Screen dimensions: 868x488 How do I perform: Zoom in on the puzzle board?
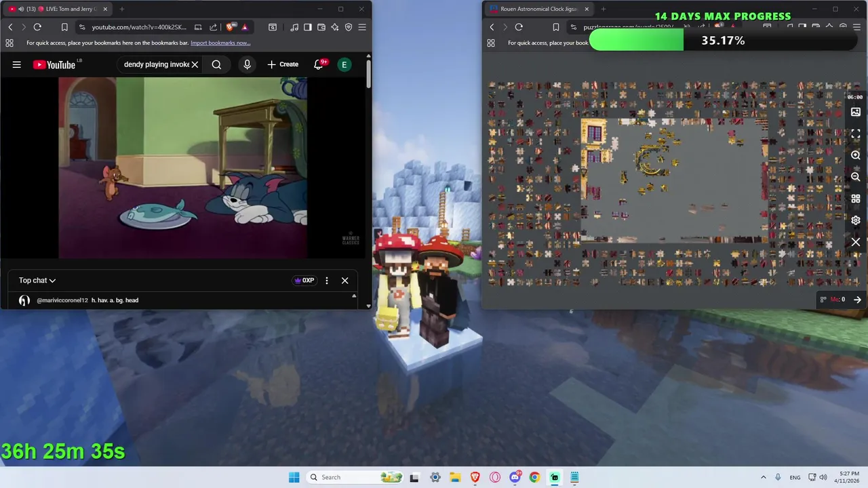(x=856, y=155)
